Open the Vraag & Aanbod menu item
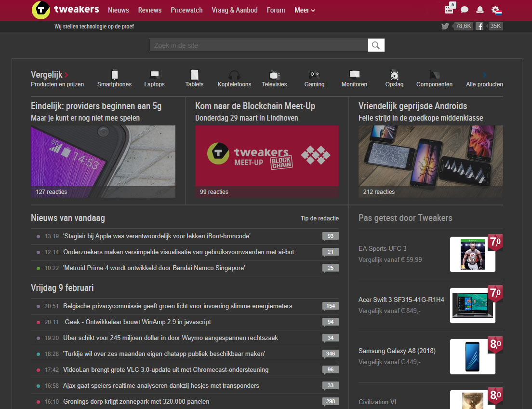 (x=235, y=10)
